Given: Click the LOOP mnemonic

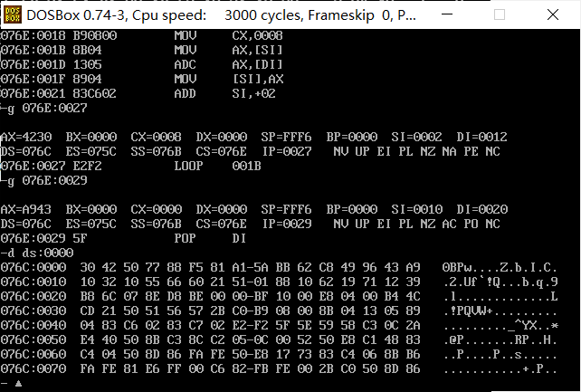Looking at the screenshot, I should pos(188,166).
